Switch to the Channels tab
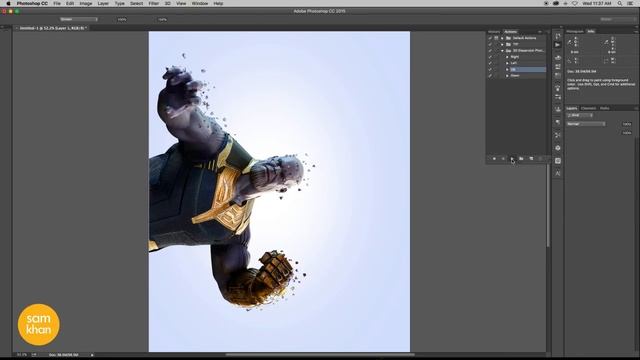Image resolution: width=640 pixels, height=360 pixels. [x=589, y=108]
